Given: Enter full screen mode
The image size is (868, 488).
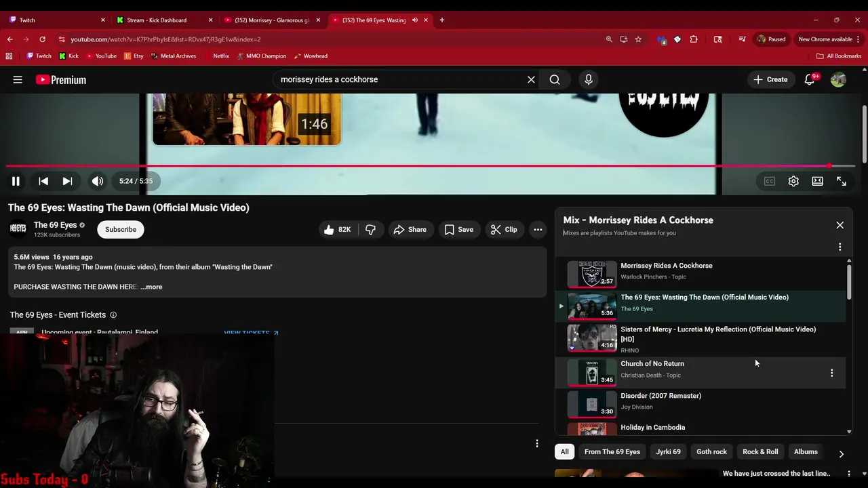Looking at the screenshot, I should pyautogui.click(x=842, y=181).
